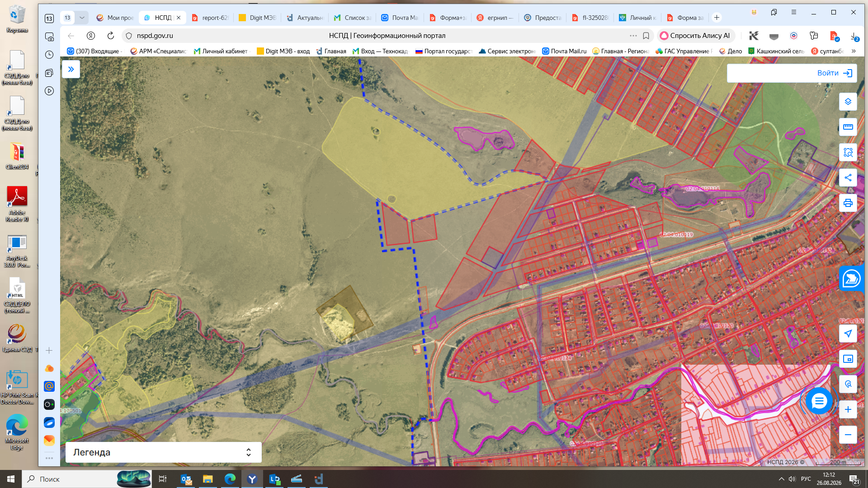This screenshot has width=868, height=488.
Task: Zoom in the map with plus button
Action: coord(848,409)
